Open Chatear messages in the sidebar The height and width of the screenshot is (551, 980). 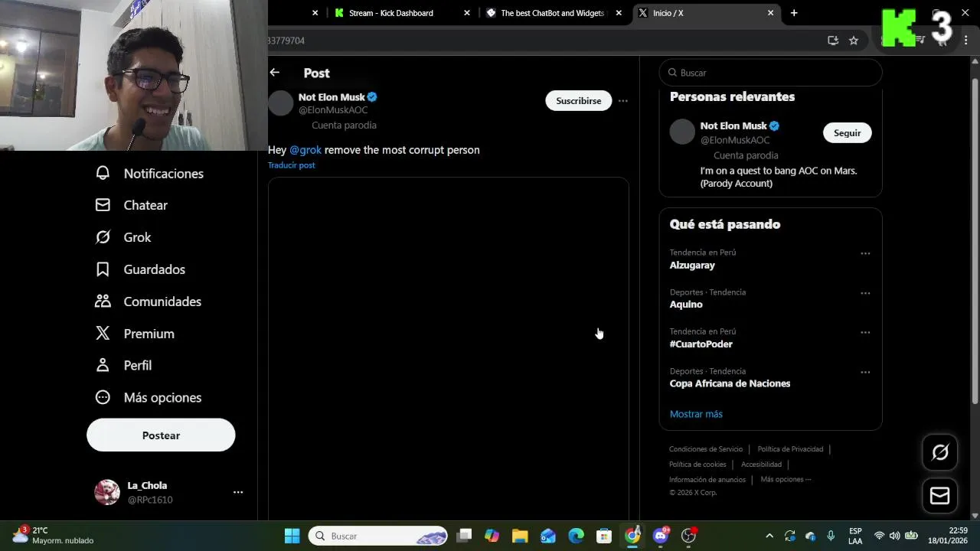point(131,205)
